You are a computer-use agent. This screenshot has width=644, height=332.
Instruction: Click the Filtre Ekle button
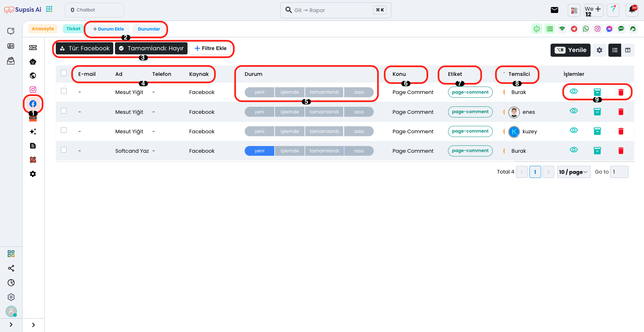(x=210, y=48)
